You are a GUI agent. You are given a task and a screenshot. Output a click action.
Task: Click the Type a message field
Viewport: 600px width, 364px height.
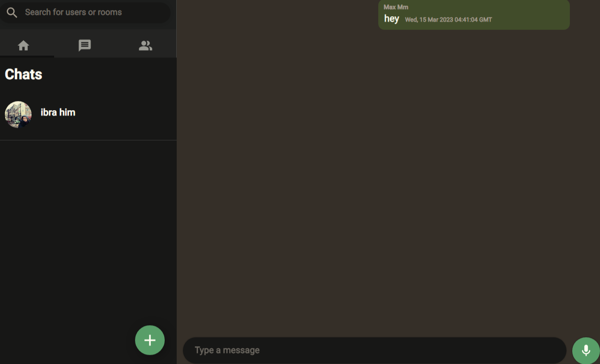(x=335, y=350)
